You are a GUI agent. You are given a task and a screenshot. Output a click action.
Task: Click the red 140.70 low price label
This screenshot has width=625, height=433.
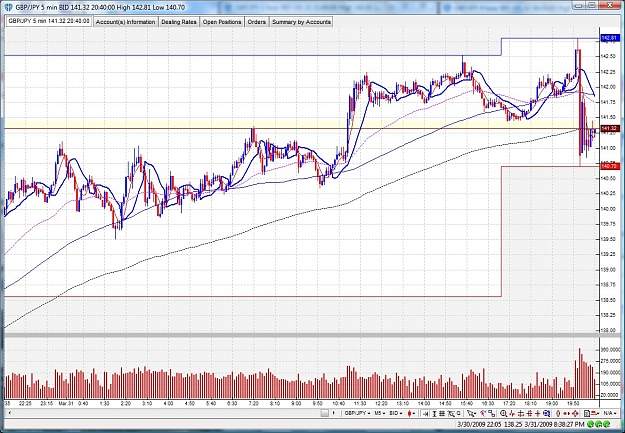pyautogui.click(x=610, y=166)
